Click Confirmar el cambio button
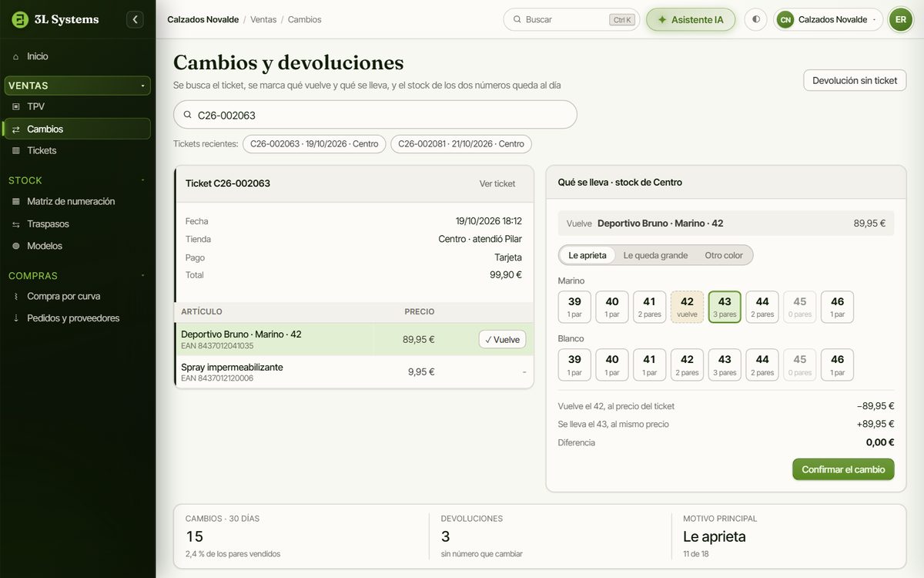The image size is (924, 578). coord(843,469)
